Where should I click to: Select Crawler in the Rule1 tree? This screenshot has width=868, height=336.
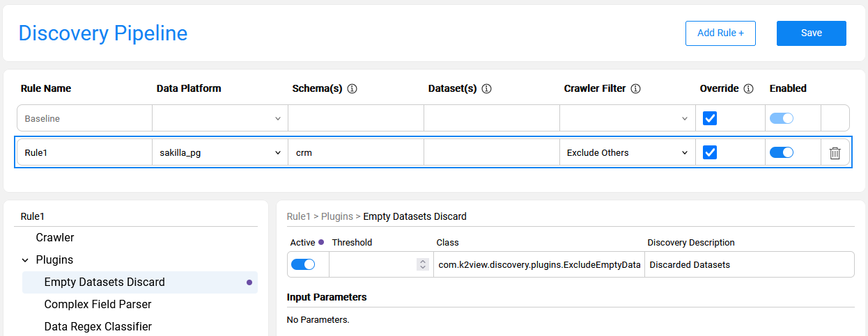pos(55,238)
